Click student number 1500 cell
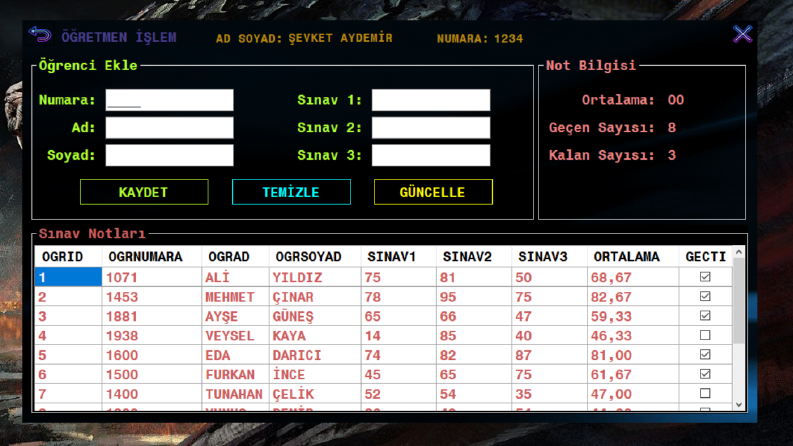The image size is (793, 446). click(152, 374)
